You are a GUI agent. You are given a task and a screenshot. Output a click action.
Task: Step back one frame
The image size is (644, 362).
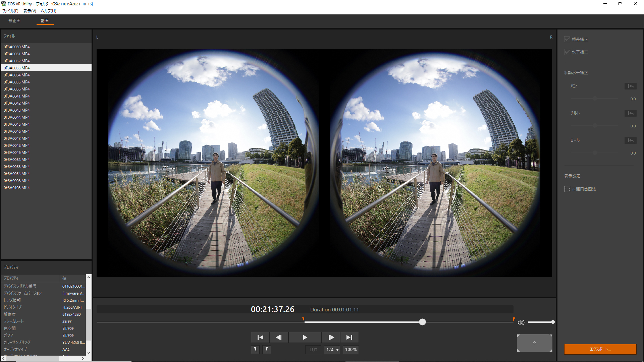[x=279, y=337]
